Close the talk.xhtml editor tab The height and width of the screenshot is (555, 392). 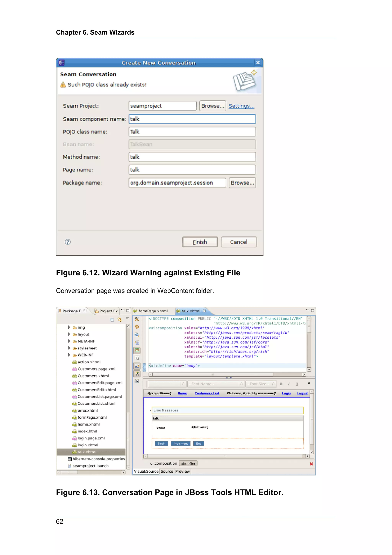204,311
